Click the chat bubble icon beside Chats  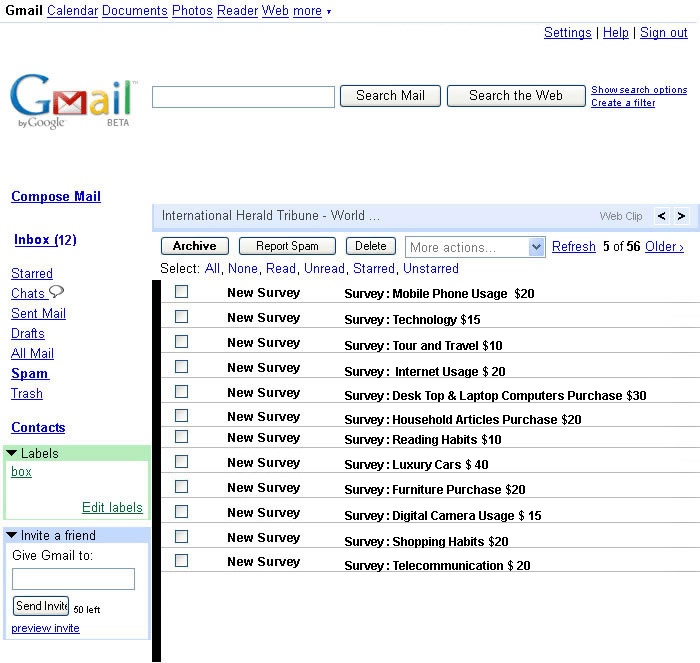click(x=56, y=292)
